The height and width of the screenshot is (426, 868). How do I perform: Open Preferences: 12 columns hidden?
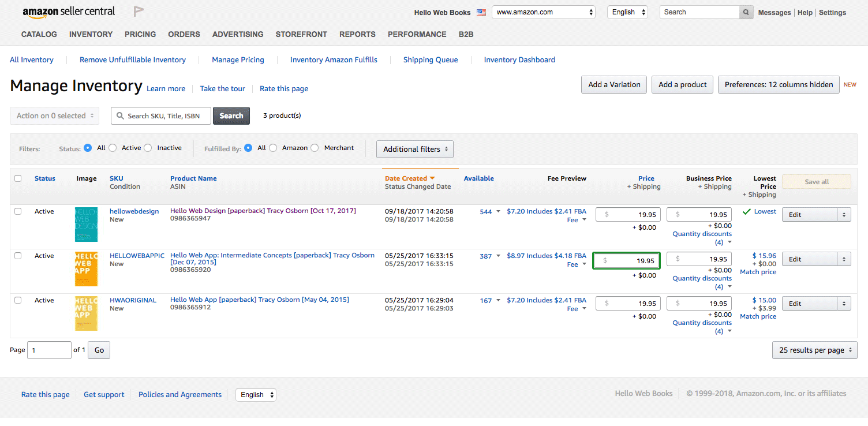coord(779,84)
